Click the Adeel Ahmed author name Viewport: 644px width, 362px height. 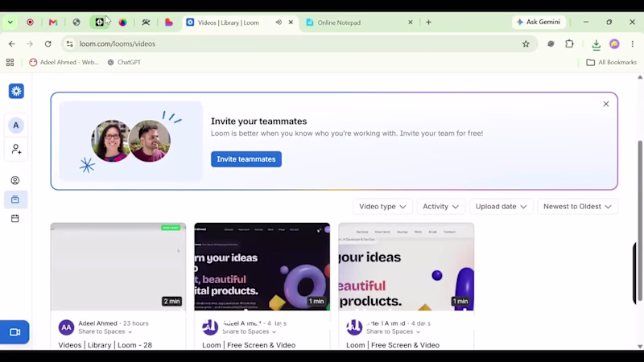(97, 323)
